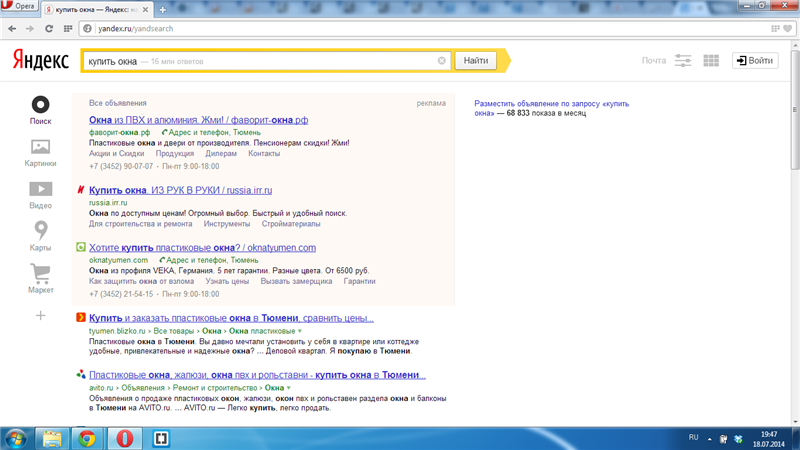
Task: Open search settings sliders icon
Action: pos(683,60)
